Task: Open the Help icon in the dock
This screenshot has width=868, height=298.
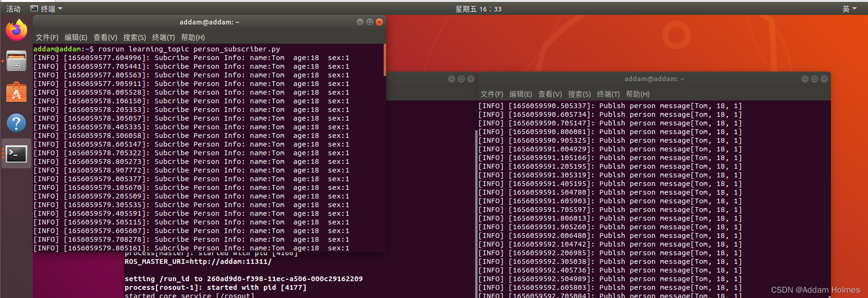Action: (x=16, y=123)
